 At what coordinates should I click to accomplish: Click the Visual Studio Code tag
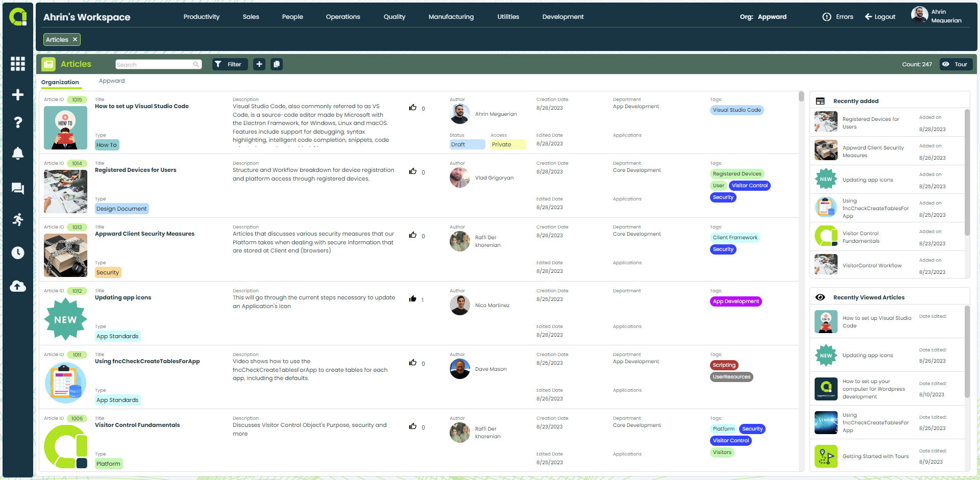(x=737, y=110)
